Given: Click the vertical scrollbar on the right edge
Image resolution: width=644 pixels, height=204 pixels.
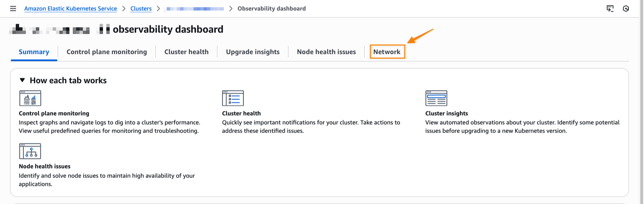Looking at the screenshot, I should point(642,100).
